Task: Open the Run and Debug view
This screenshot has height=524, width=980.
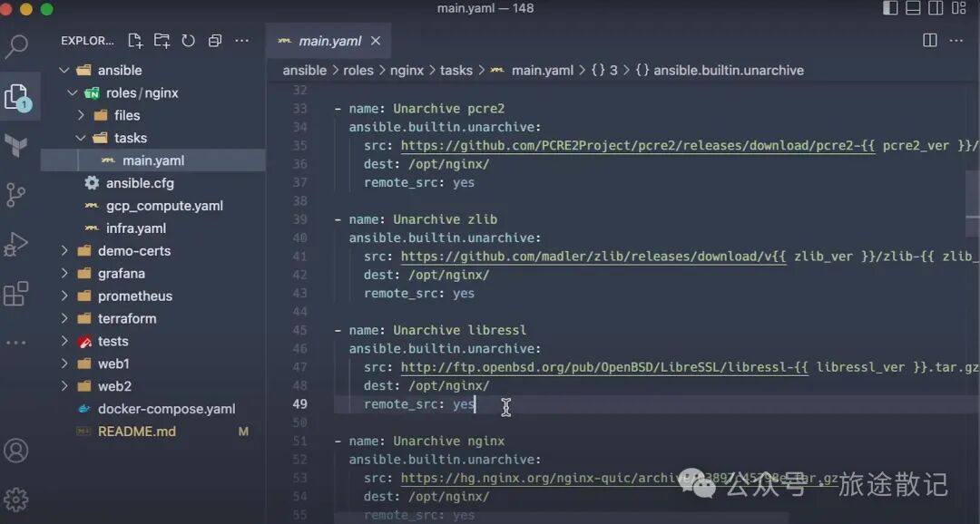Action: 15,244
